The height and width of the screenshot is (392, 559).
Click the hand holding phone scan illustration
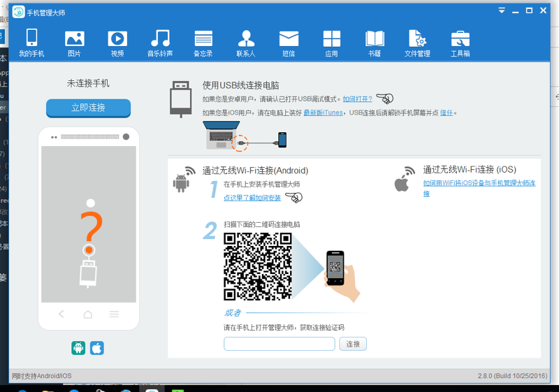[342, 276]
